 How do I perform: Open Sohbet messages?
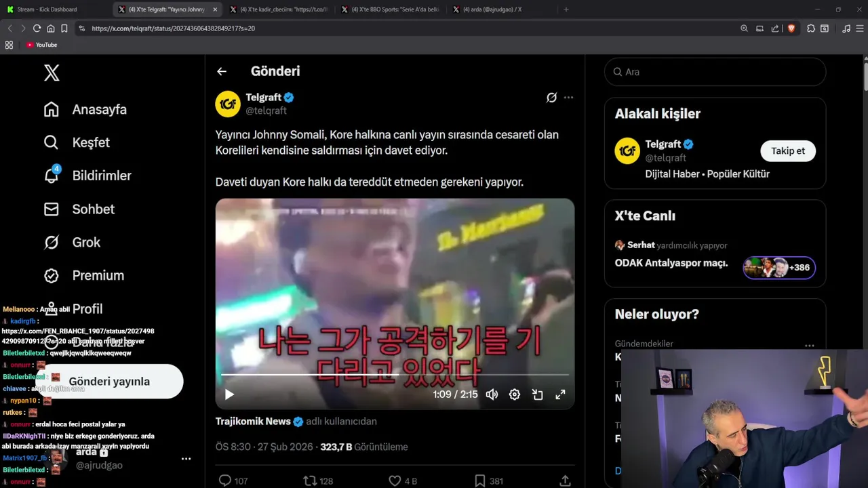[x=79, y=209]
